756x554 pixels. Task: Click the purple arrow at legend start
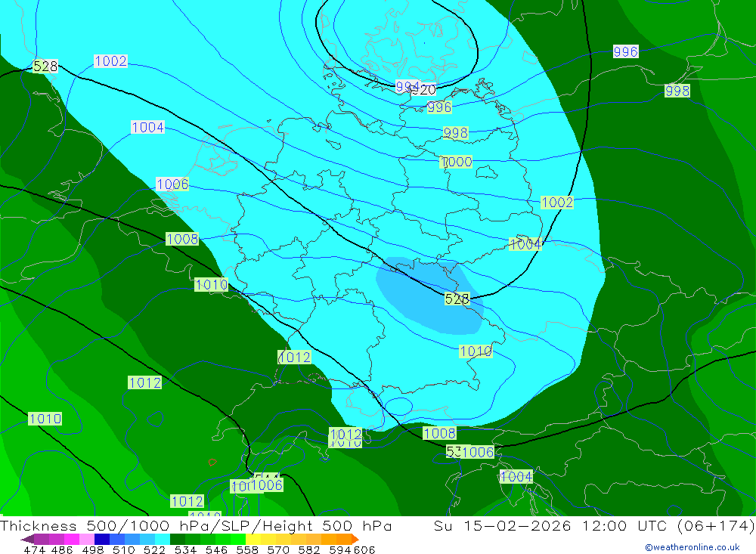(27, 539)
